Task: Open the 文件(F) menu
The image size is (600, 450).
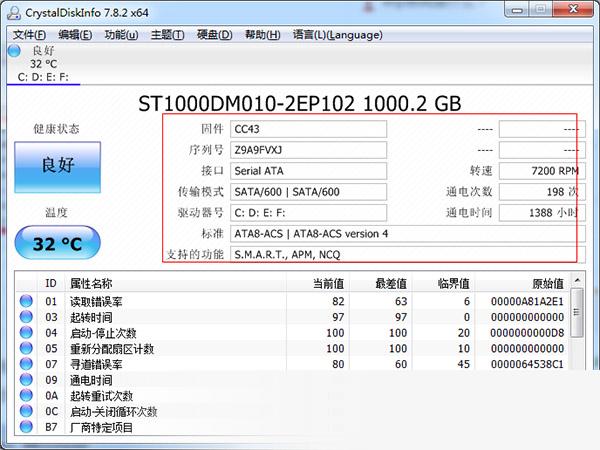Action: [x=29, y=35]
